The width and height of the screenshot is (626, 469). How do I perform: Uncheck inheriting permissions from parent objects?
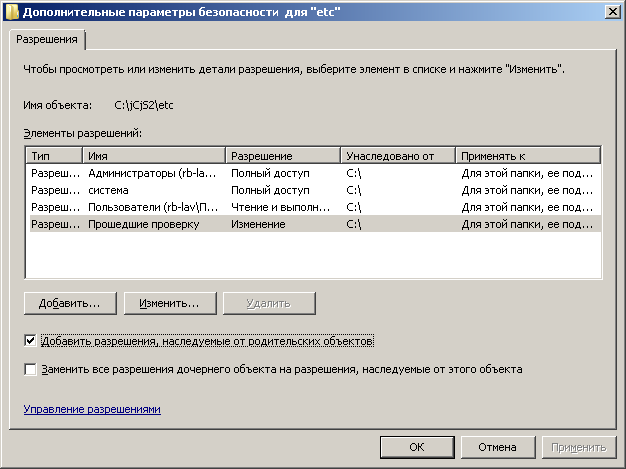[31, 341]
